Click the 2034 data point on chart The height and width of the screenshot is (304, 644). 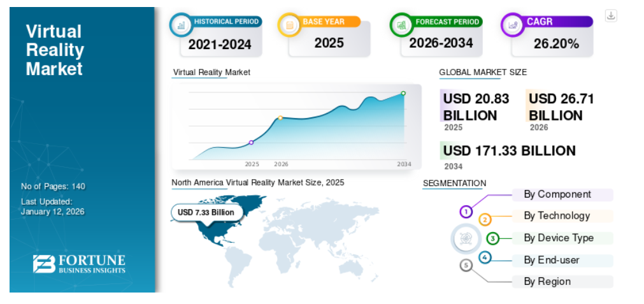coord(403,93)
